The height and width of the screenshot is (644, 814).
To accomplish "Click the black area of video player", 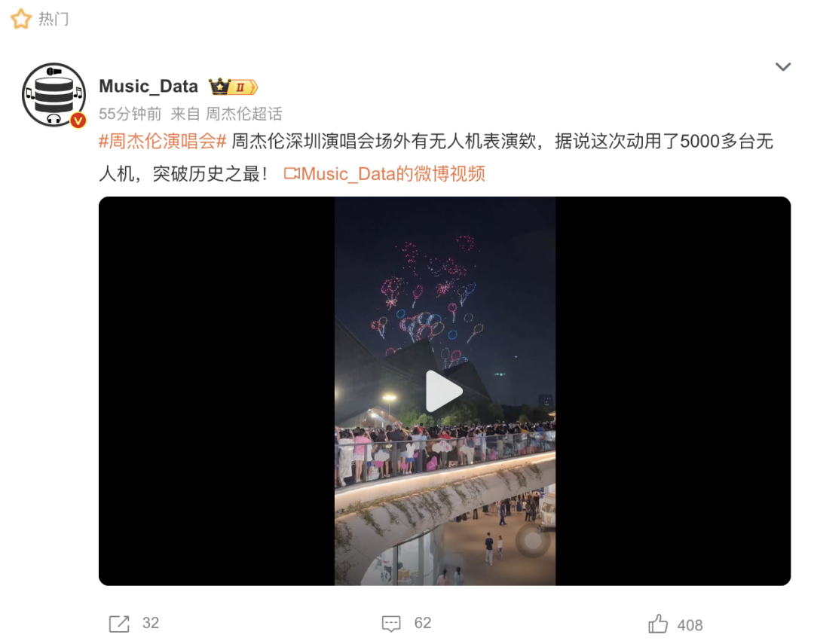I will tap(216, 391).
